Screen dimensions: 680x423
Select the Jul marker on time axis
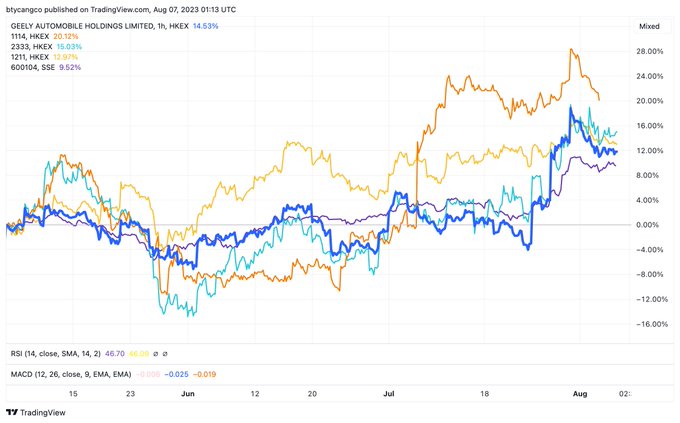pyautogui.click(x=388, y=395)
